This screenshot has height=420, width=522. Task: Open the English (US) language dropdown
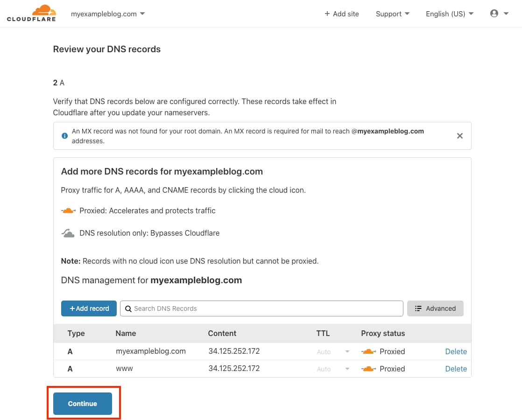[x=450, y=14]
